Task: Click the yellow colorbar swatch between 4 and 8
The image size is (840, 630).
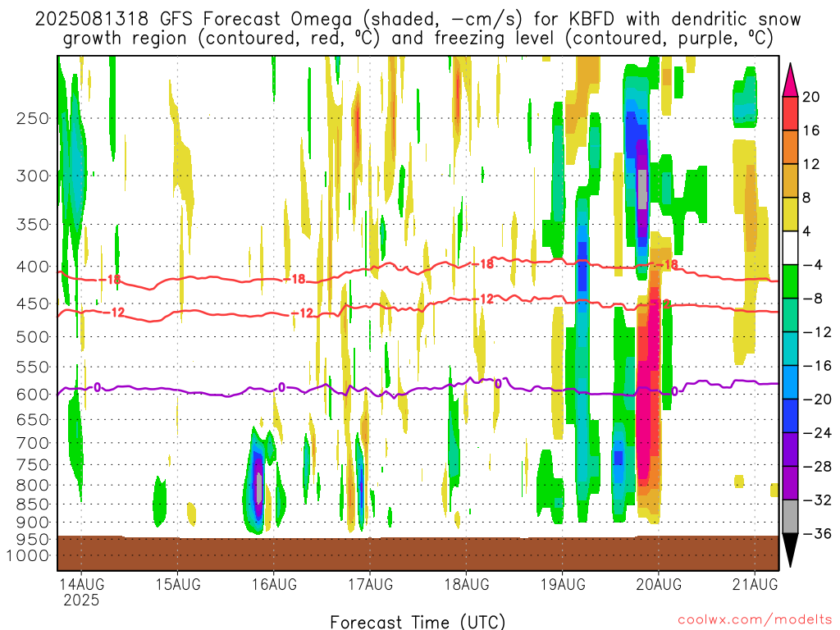Action: 790,214
